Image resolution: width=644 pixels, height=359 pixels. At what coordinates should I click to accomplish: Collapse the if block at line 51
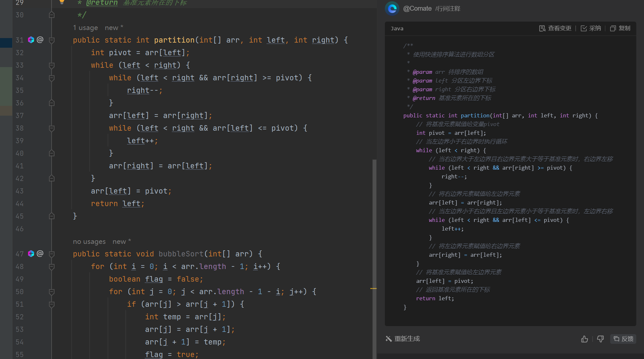click(x=52, y=304)
